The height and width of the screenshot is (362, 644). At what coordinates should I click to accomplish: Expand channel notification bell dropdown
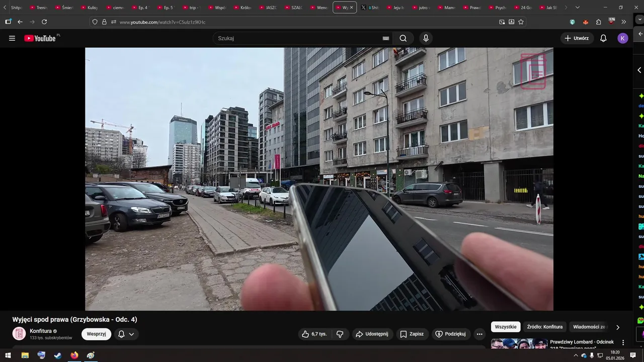[126, 334]
